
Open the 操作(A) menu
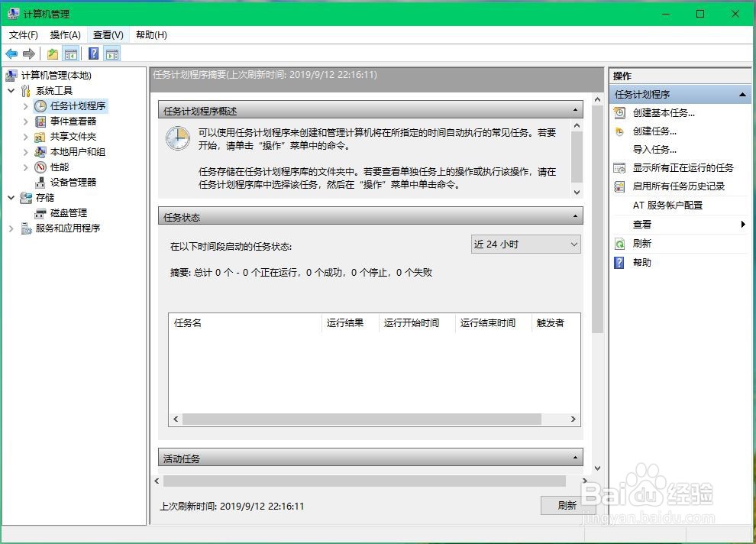pos(65,34)
